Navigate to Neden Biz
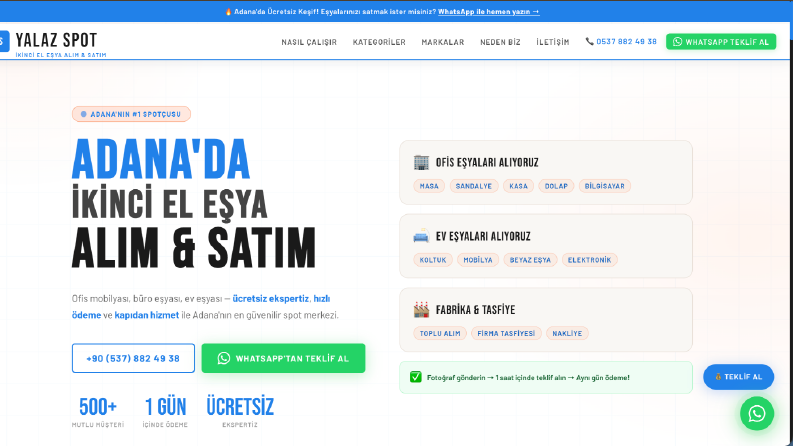The width and height of the screenshot is (793, 446). click(x=500, y=42)
